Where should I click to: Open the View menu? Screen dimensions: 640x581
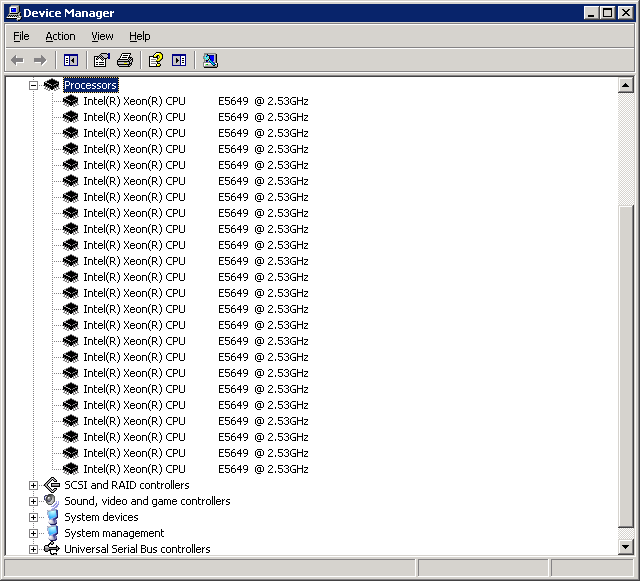pos(102,36)
